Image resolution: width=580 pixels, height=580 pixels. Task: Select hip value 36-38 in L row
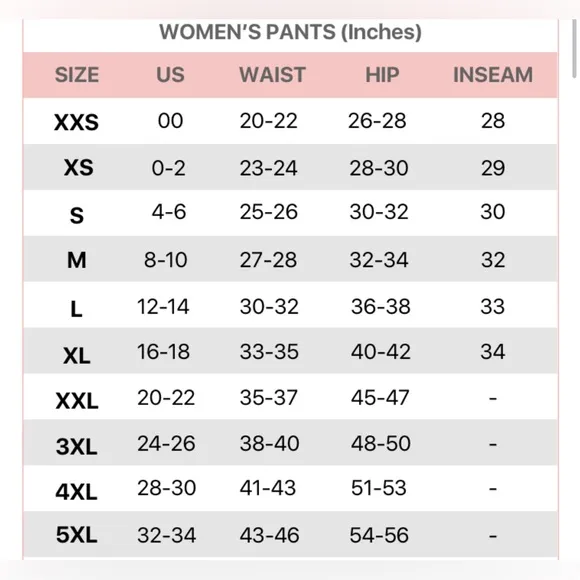[381, 306]
